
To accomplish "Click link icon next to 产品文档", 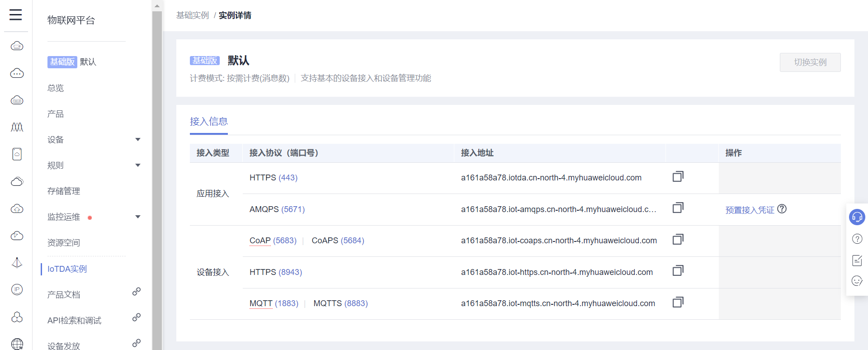I will 136,292.
